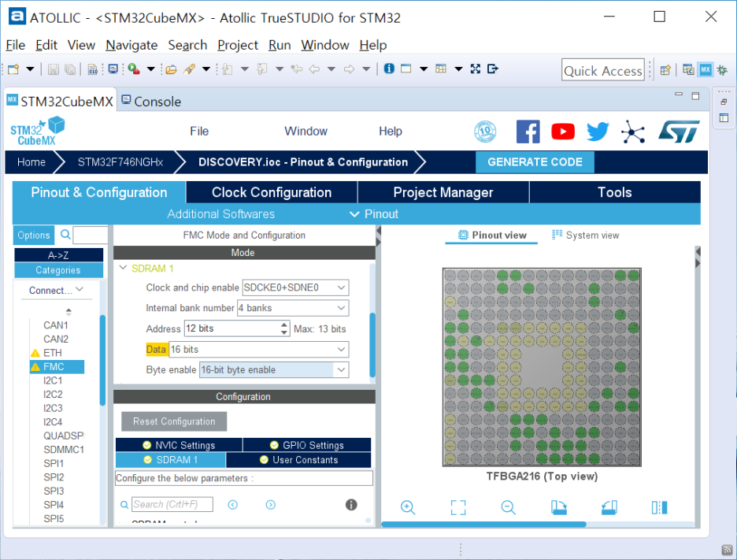Screen dimensions: 737x560
Task: Sort peripherals with A->Z button
Action: (59, 255)
